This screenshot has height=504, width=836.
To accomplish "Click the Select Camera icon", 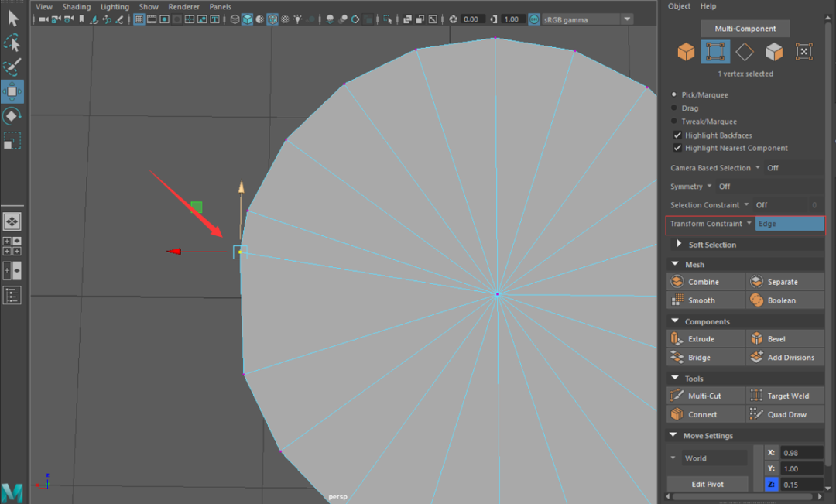I will click(43, 19).
